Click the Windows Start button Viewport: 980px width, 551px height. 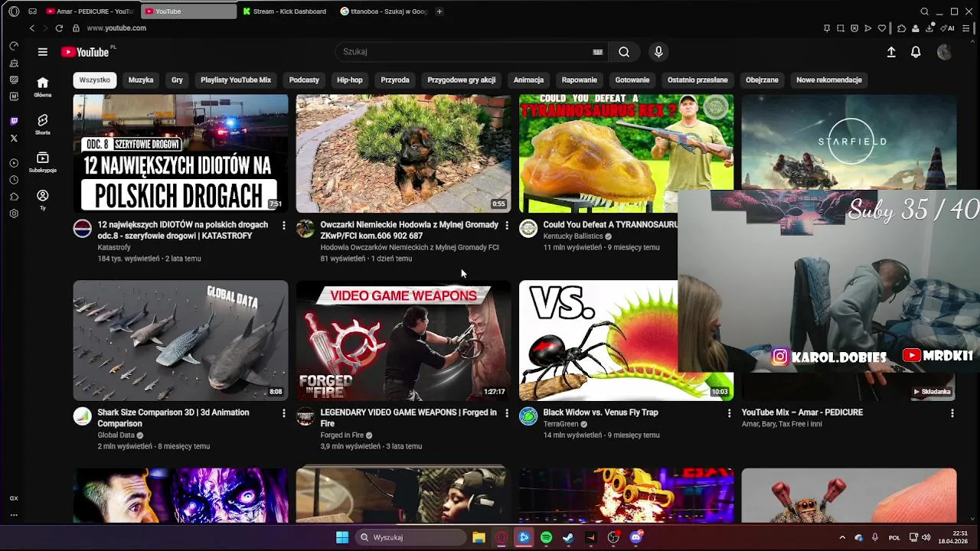pyautogui.click(x=342, y=537)
